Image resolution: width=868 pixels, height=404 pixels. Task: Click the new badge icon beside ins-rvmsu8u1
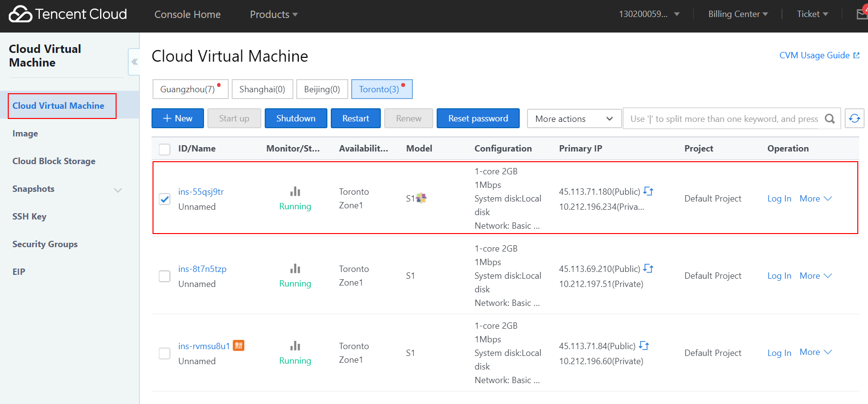(238, 345)
